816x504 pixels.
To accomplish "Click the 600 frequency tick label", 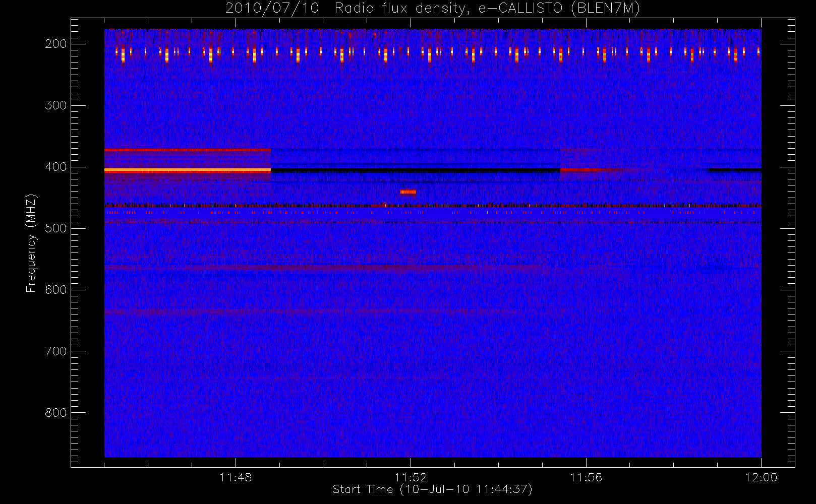I will pyautogui.click(x=55, y=290).
